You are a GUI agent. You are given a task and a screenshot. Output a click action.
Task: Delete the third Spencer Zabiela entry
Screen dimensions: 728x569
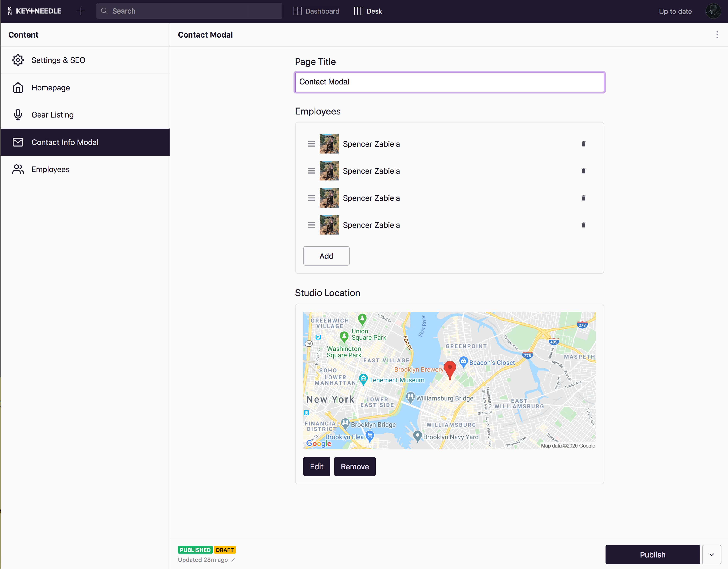[x=583, y=198]
